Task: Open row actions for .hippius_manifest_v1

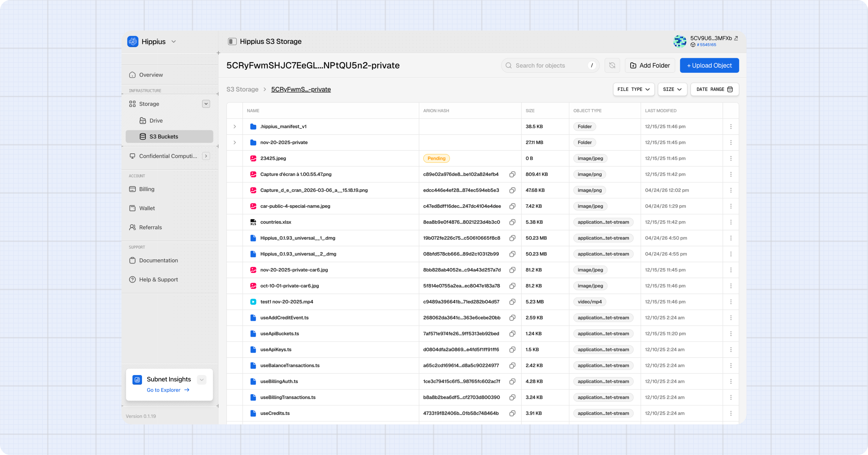Action: (x=731, y=126)
